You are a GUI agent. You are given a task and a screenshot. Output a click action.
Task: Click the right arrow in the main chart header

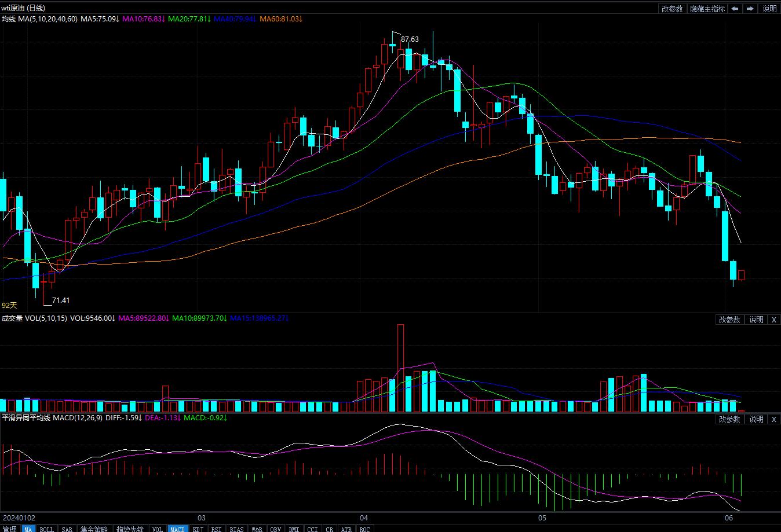[x=750, y=9]
